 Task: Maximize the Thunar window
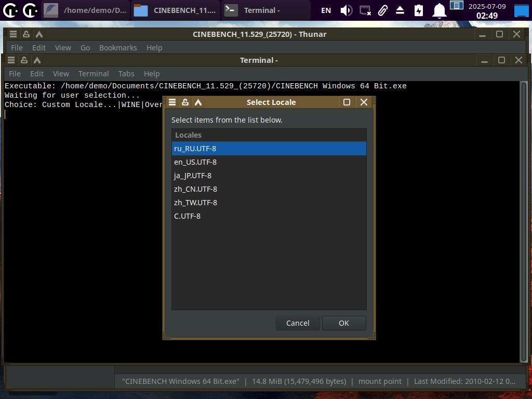pyautogui.click(x=499, y=34)
